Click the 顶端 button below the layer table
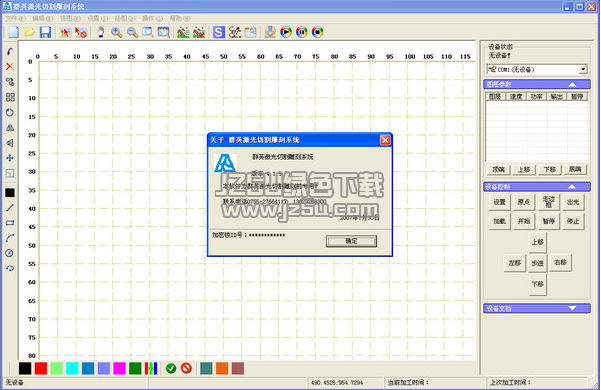The height and width of the screenshot is (390, 601). [x=499, y=169]
